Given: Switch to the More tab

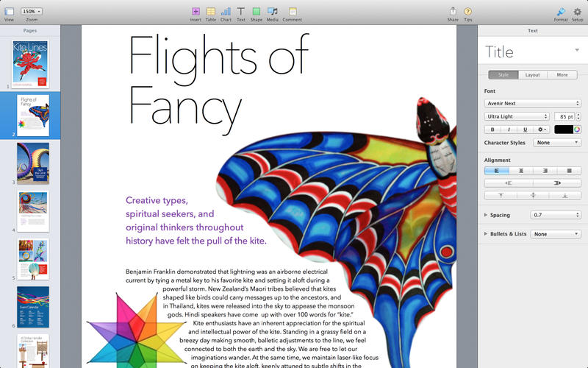Looking at the screenshot, I should point(562,75).
